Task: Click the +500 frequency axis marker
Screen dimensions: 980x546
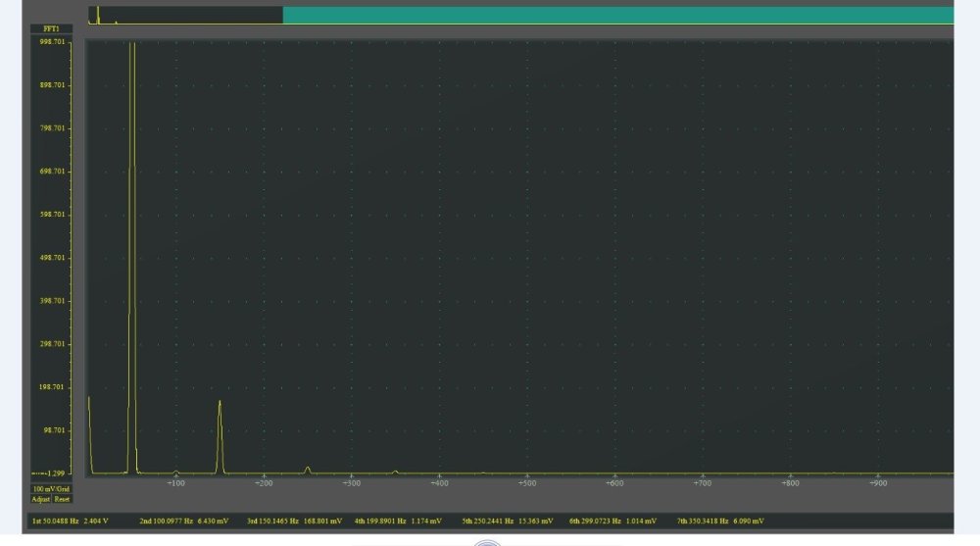Action: coord(526,483)
